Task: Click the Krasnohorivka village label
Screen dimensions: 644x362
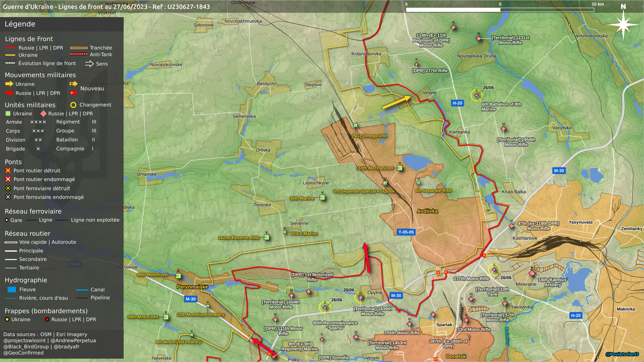Action: pyautogui.click(x=366, y=54)
